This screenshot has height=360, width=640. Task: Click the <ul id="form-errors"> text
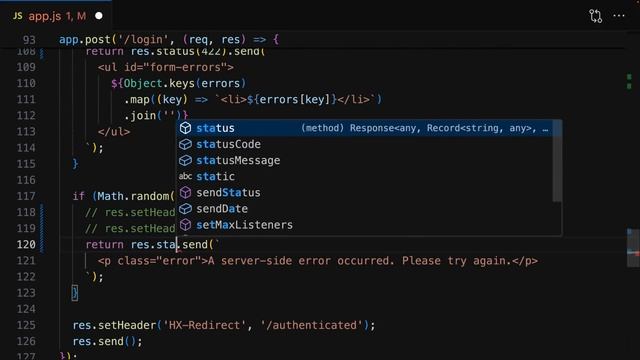(166, 67)
